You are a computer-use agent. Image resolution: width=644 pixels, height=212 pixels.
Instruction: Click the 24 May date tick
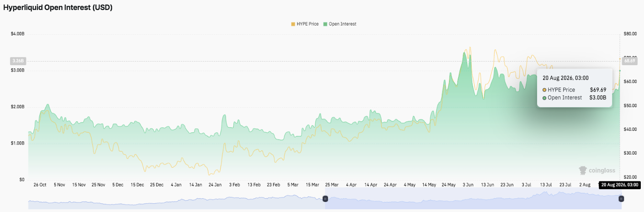tap(449, 185)
